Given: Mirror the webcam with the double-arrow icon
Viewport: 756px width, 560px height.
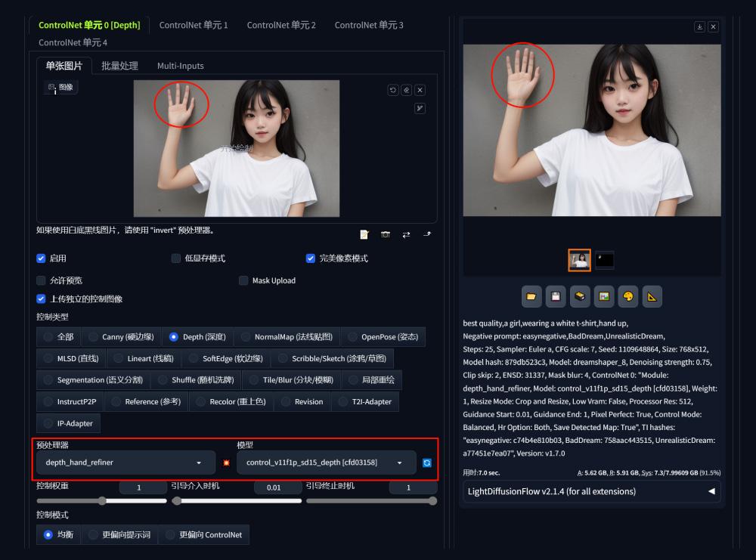Looking at the screenshot, I should click(406, 234).
